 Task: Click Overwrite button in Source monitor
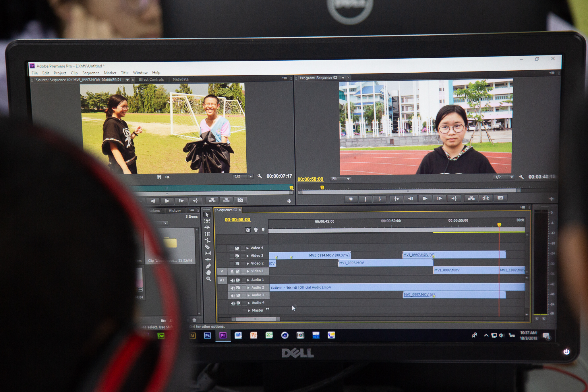click(226, 200)
